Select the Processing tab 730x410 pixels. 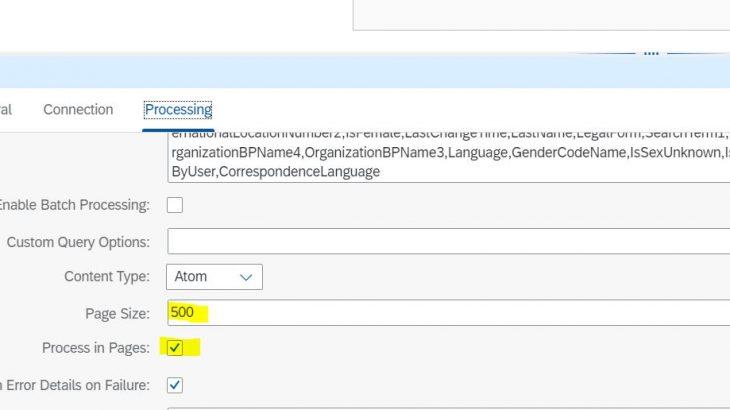[178, 110]
